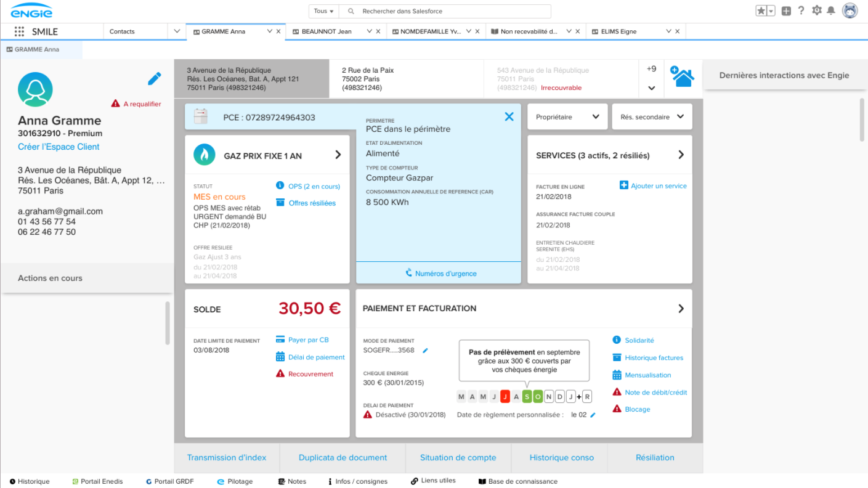Edit the payment mode SOGEFR pencil
The image size is (868, 488).
point(425,351)
